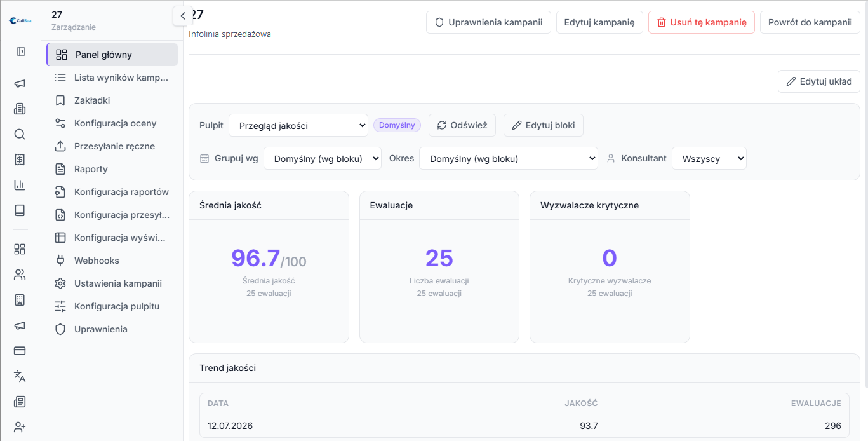Open the Okres period dropdown
Image resolution: width=868 pixels, height=441 pixels.
coord(509,159)
